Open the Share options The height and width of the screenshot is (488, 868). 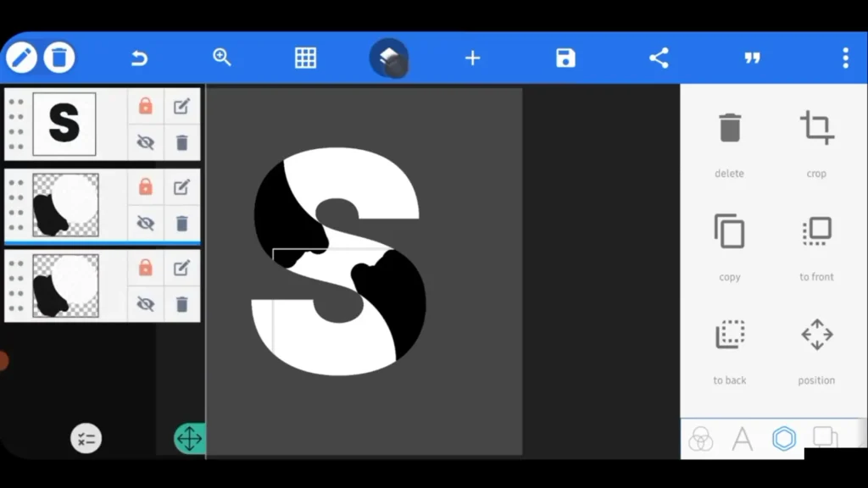pyautogui.click(x=659, y=58)
